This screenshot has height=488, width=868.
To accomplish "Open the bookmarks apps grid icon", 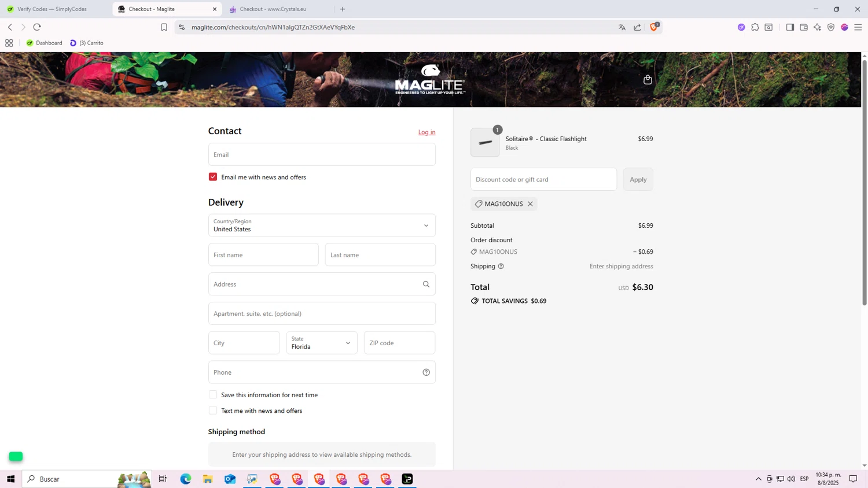I will click(x=9, y=43).
